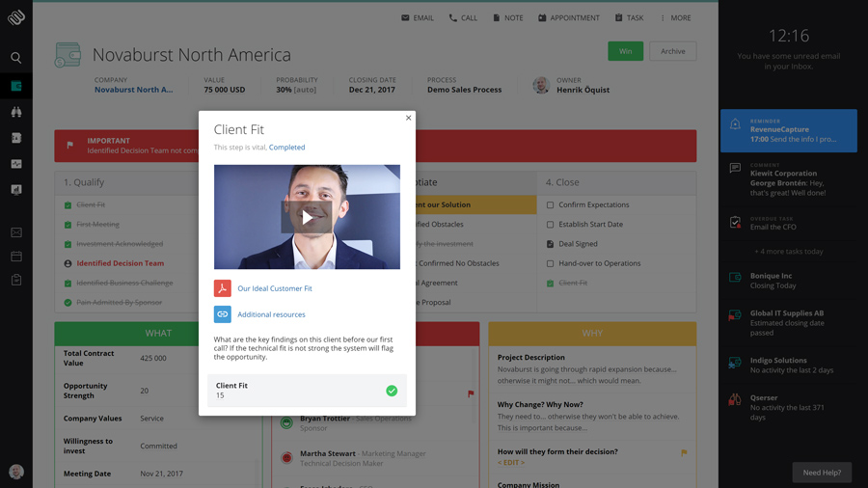The image size is (868, 488).
Task: Open the Additional resources link
Action: click(x=271, y=314)
